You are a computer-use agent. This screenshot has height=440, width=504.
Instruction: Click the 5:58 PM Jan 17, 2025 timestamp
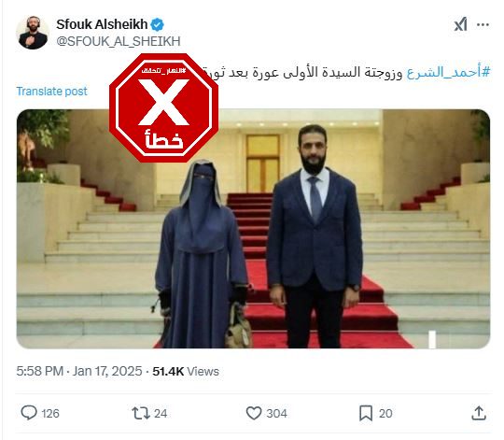point(79,371)
